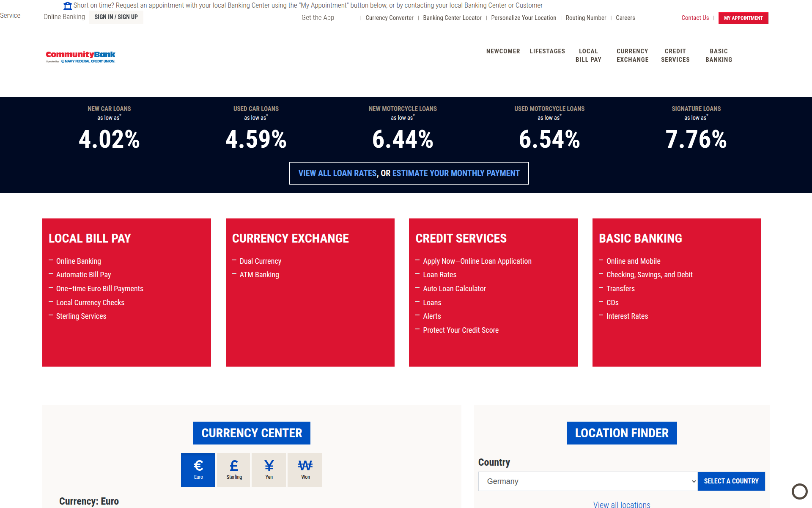Open the Routing Number link
Viewport: 812px width, 508px height.
point(586,18)
